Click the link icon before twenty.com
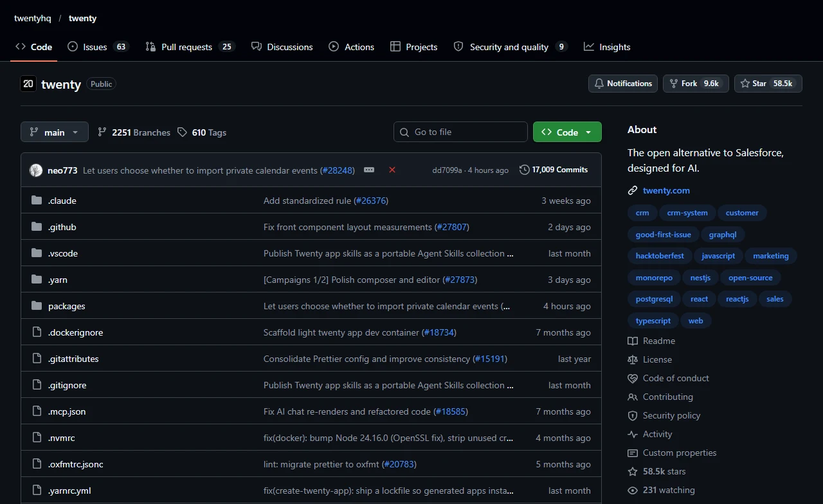This screenshot has height=504, width=823. [633, 190]
